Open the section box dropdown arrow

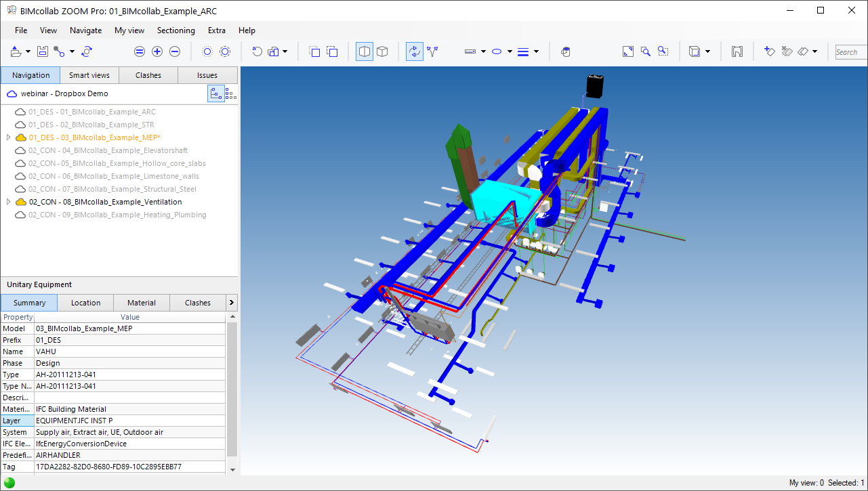(707, 51)
